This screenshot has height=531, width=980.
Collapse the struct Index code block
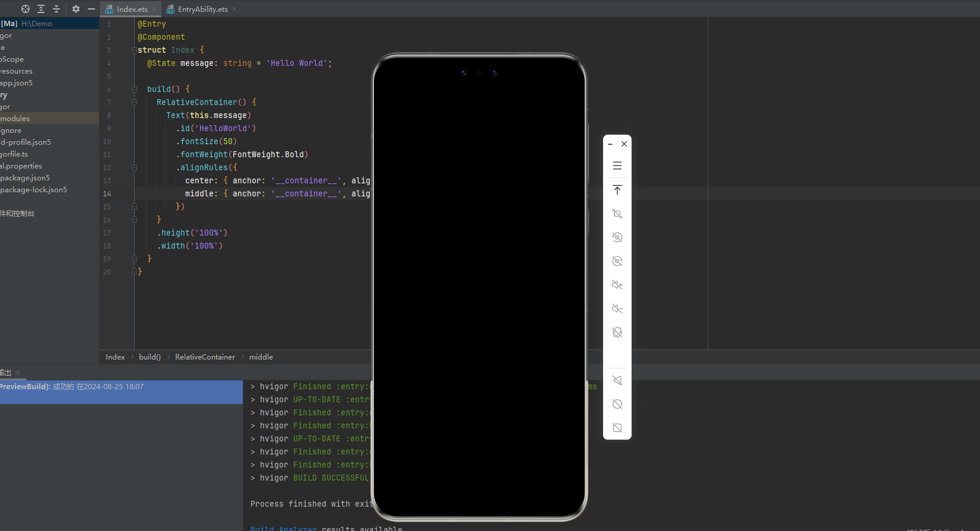click(x=134, y=50)
